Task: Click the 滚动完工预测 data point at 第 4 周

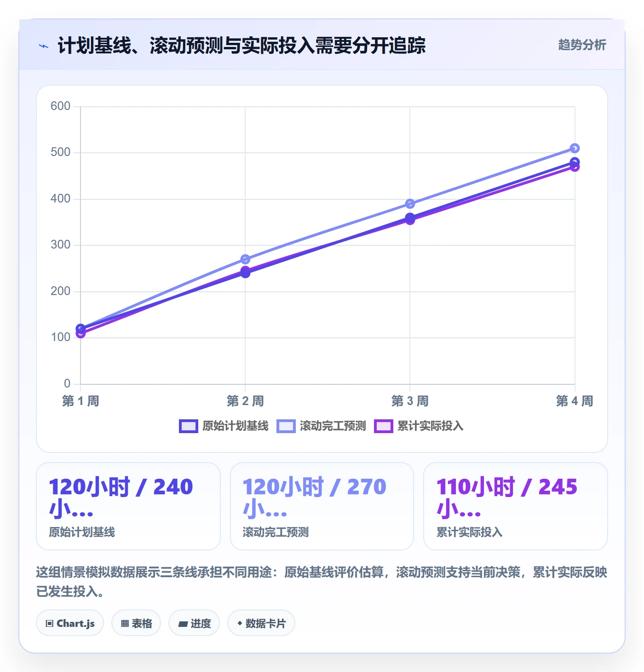Action: 575,148
